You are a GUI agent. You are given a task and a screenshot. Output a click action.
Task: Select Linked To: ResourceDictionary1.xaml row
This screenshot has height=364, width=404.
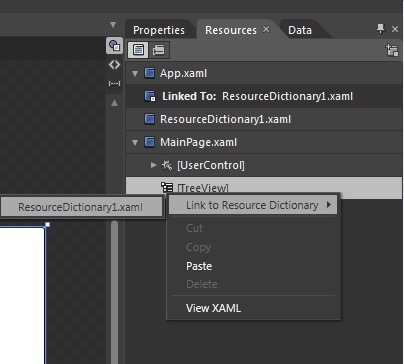click(x=263, y=96)
